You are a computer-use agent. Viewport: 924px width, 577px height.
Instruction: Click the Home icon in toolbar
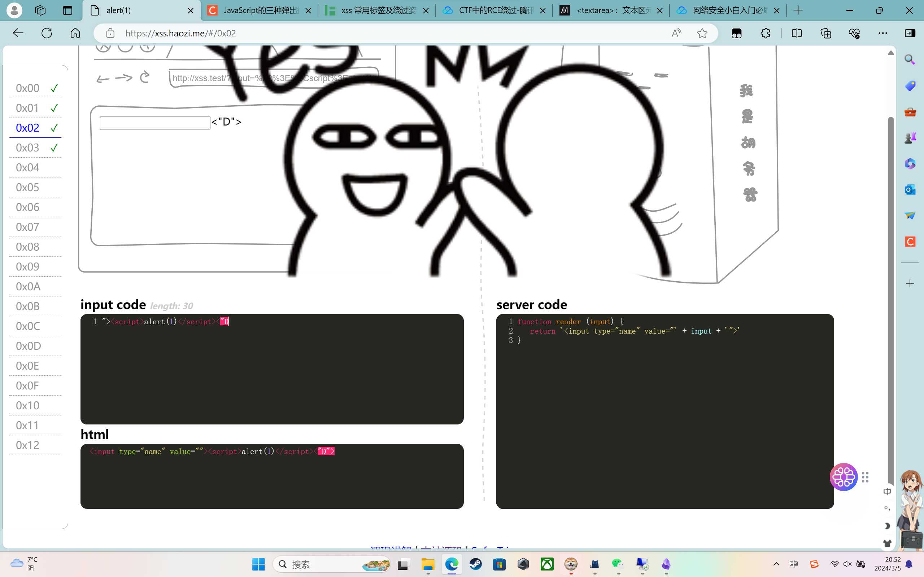(x=75, y=33)
